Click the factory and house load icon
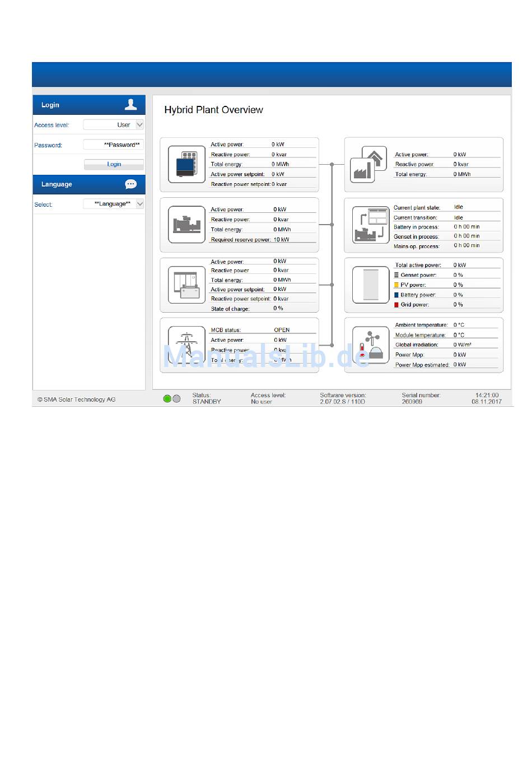This screenshot has width=532, height=772. [370, 165]
